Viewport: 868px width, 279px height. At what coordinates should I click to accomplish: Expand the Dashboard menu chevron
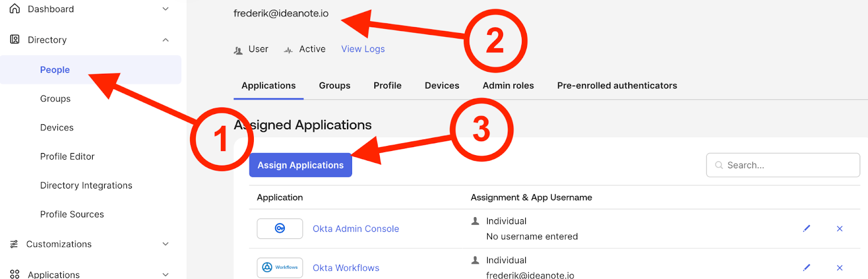point(165,9)
